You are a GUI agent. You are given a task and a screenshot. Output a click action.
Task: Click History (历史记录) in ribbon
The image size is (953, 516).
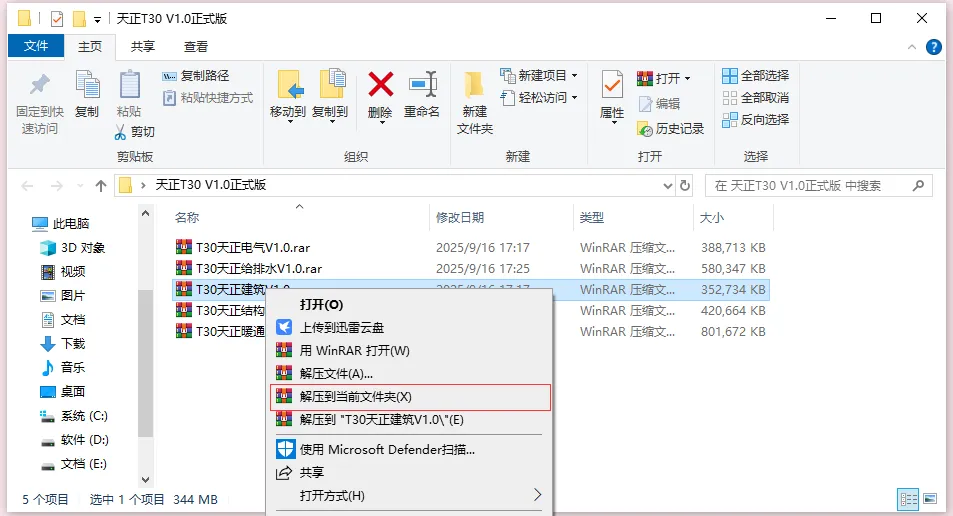pyautogui.click(x=670, y=129)
